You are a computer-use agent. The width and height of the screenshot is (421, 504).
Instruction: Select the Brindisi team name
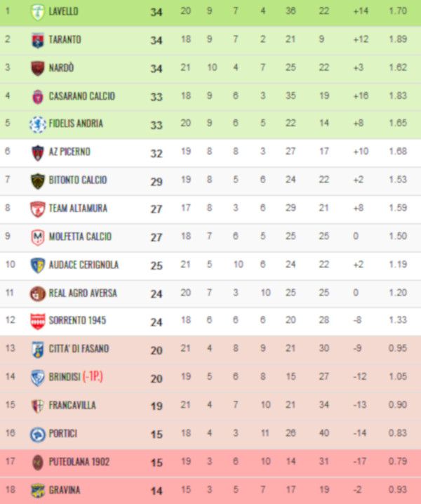pos(65,377)
